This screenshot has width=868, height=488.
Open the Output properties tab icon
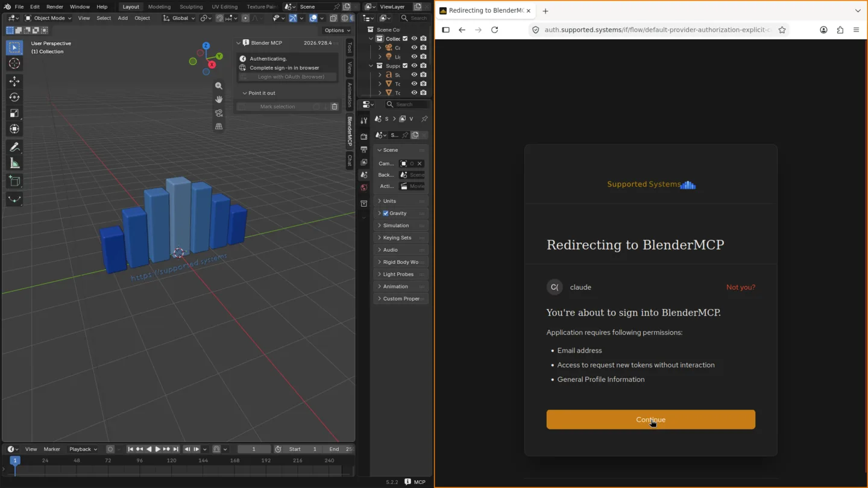click(x=364, y=149)
